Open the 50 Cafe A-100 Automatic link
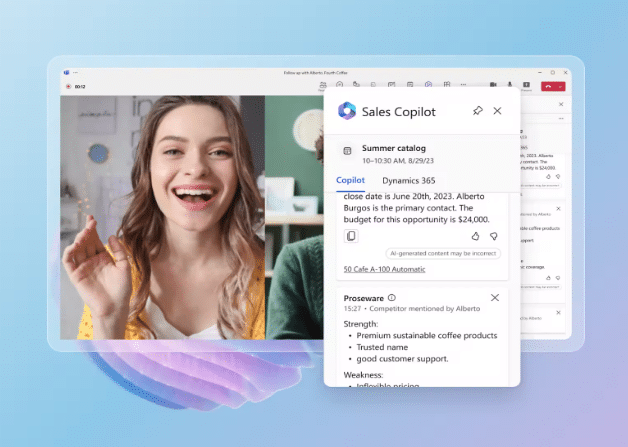Image resolution: width=628 pixels, height=447 pixels. point(384,269)
